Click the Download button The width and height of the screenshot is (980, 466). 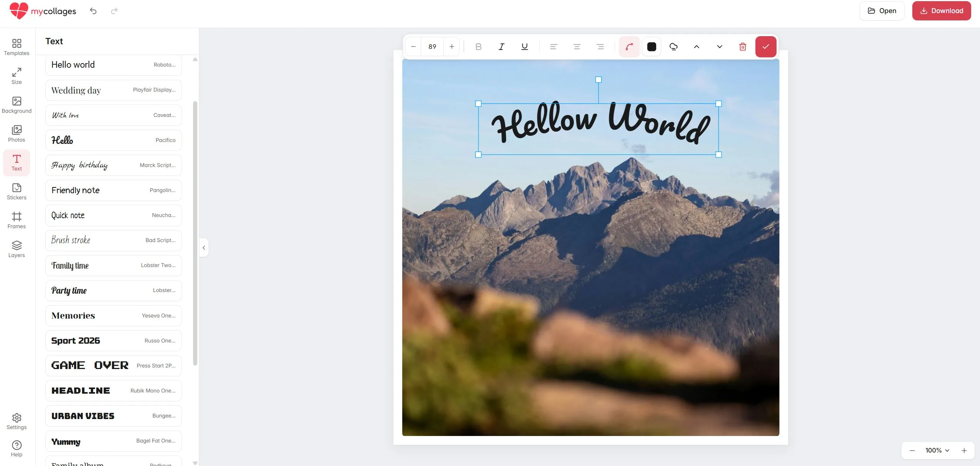point(942,11)
